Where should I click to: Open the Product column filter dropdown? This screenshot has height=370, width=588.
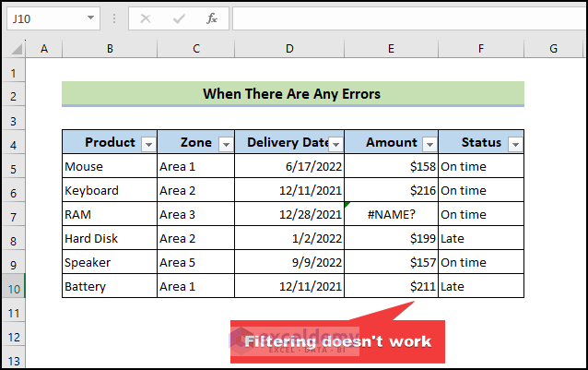click(147, 143)
